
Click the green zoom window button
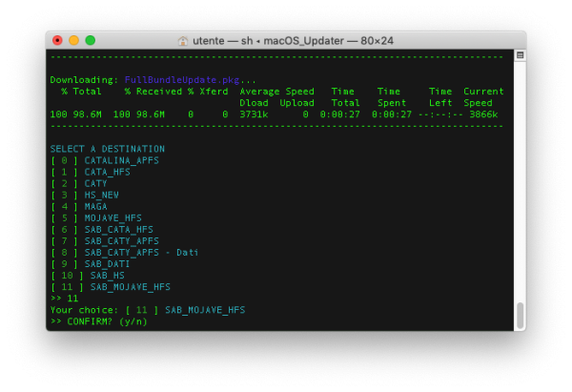click(91, 40)
